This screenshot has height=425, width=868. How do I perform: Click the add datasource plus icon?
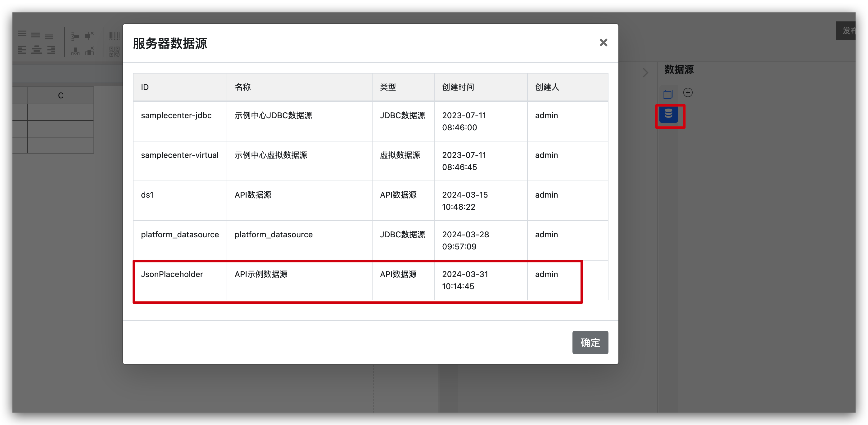[x=688, y=92]
